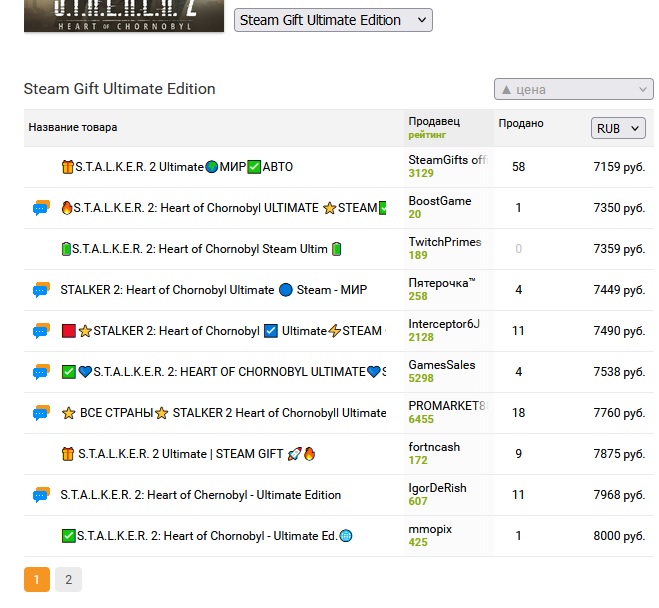Click the Продавец column header
This screenshot has height=608, width=659.
434,121
